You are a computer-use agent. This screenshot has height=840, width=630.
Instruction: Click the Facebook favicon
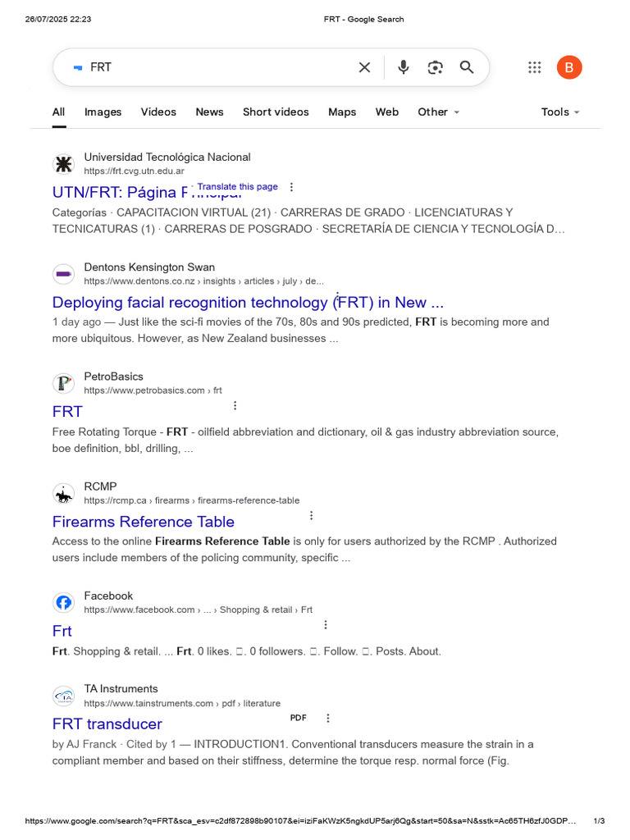point(64,603)
